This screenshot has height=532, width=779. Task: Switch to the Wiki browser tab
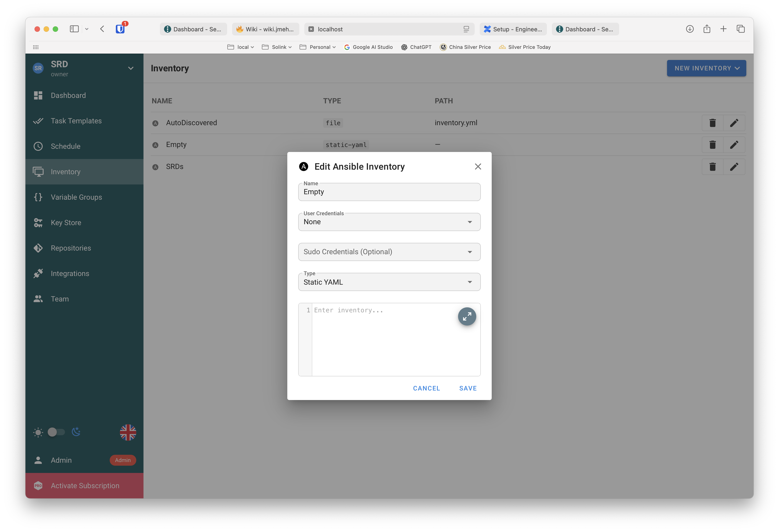pyautogui.click(x=265, y=29)
